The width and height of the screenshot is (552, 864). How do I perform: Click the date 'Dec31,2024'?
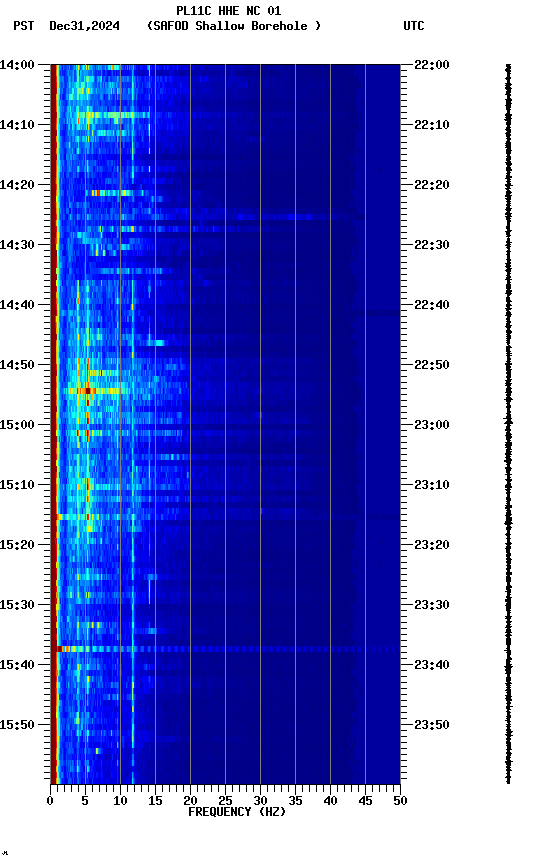(84, 26)
